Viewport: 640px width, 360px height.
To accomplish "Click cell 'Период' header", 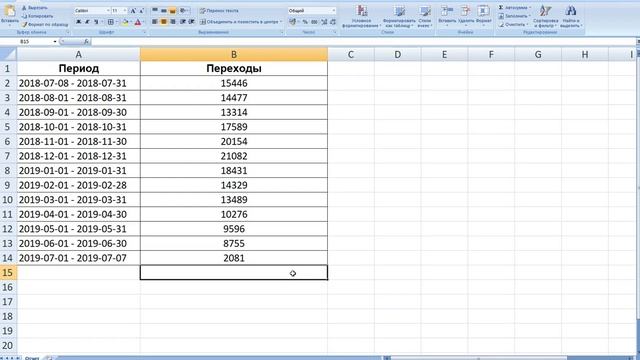I will [x=78, y=69].
